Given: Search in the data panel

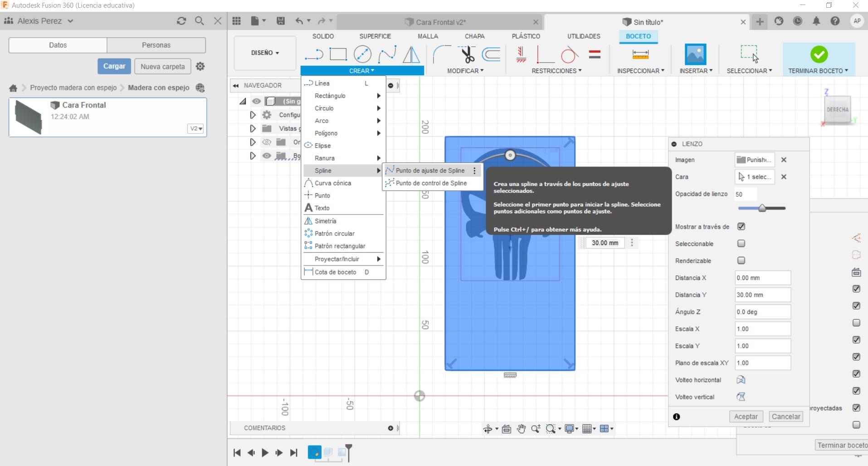Looking at the screenshot, I should (199, 21).
